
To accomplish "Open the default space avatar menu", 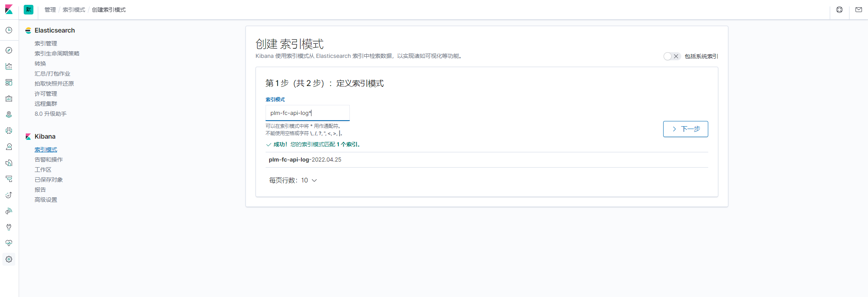I will (x=29, y=10).
